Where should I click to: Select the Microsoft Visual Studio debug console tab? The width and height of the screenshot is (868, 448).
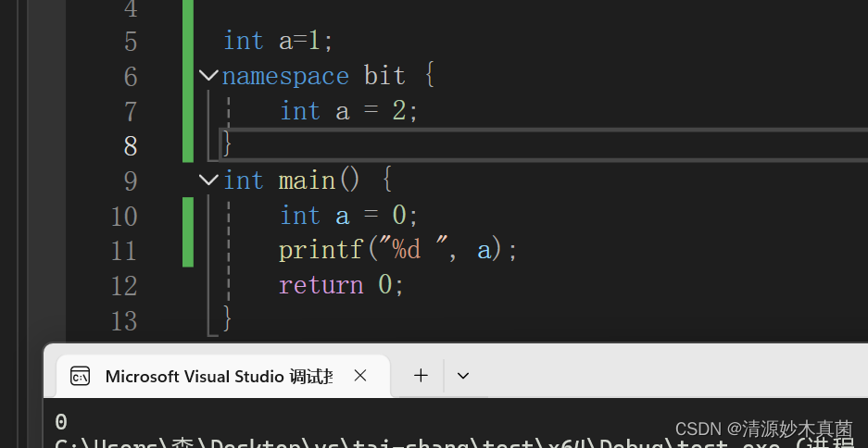[223, 376]
